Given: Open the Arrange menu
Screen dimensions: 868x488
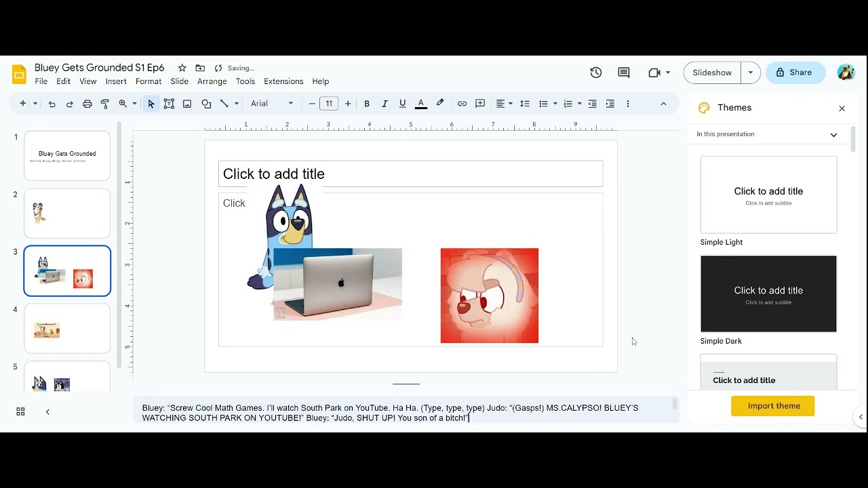Looking at the screenshot, I should (x=212, y=81).
